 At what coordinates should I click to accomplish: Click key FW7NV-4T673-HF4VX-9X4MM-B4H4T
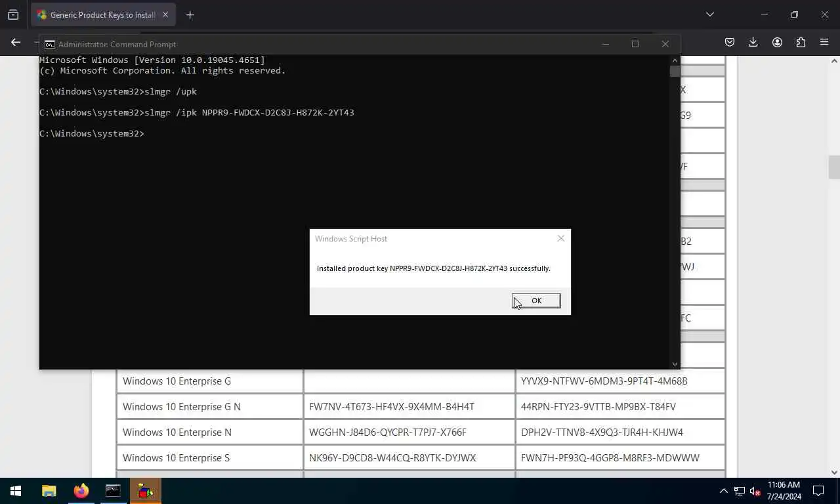click(392, 407)
